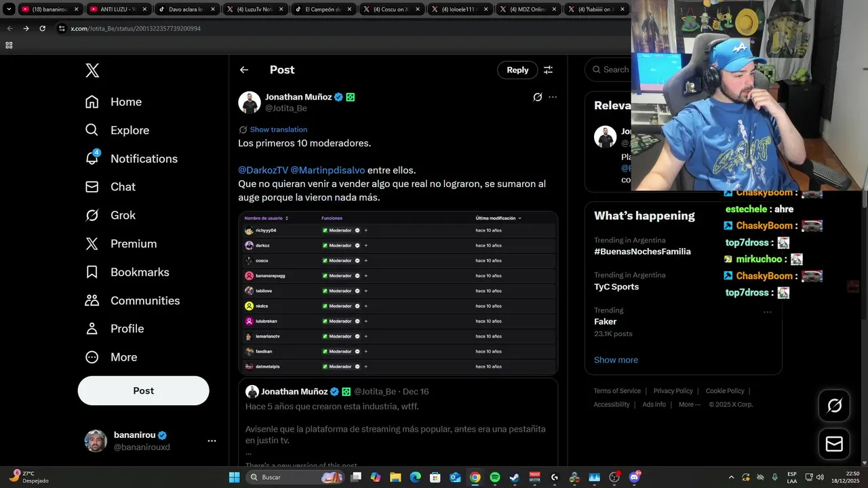Close the '(18) bananirou' YouTube tab
The image size is (868, 488).
coord(76,9)
